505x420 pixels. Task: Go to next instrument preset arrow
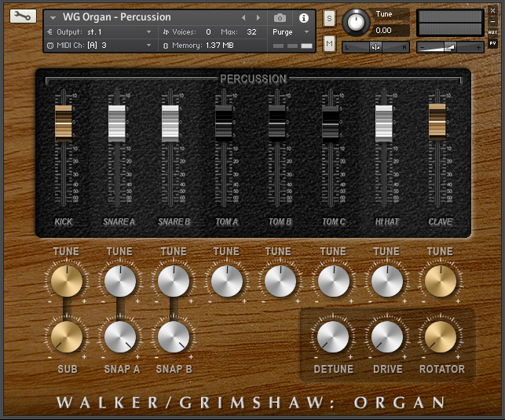(258, 18)
